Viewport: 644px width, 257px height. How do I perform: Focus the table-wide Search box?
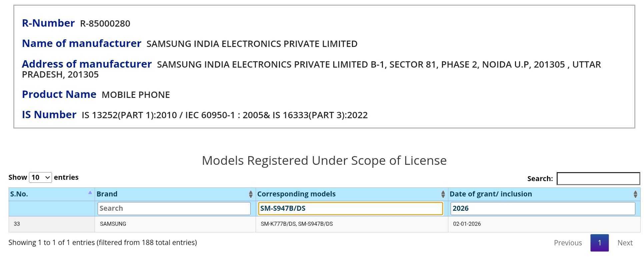click(598, 178)
